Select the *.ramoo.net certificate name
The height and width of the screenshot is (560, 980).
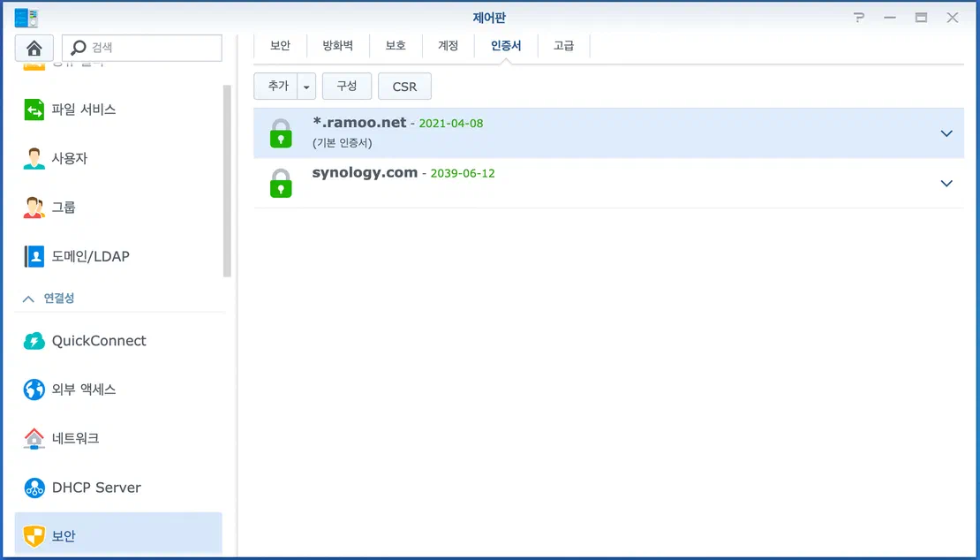(x=359, y=123)
